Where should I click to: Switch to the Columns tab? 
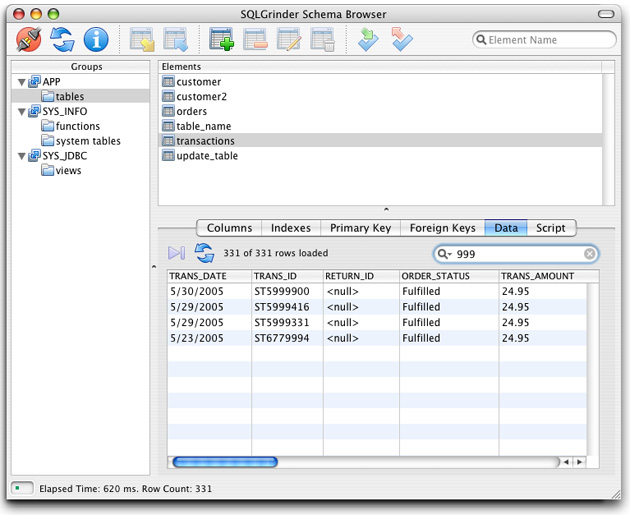click(229, 228)
